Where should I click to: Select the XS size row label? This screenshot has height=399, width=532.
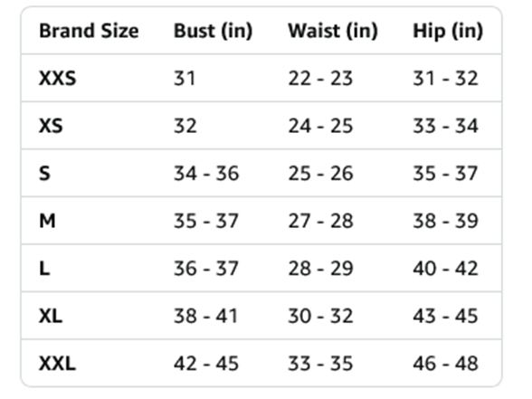pos(52,126)
